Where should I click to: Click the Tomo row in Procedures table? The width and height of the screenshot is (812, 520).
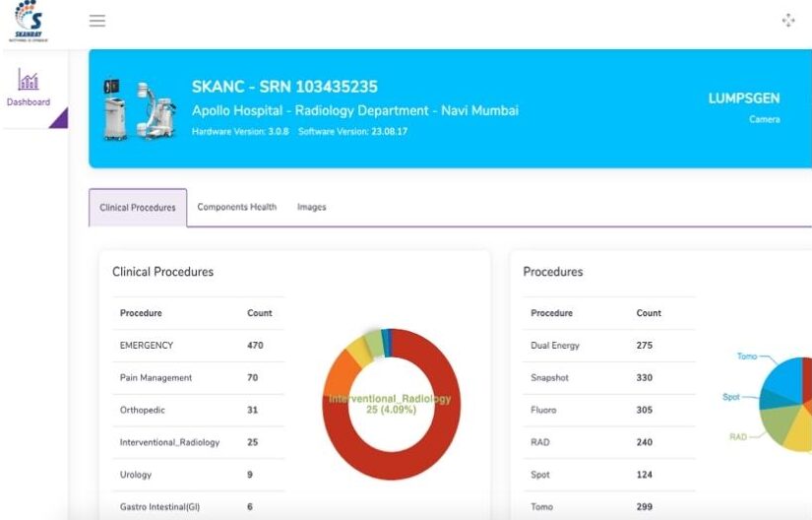coord(608,506)
